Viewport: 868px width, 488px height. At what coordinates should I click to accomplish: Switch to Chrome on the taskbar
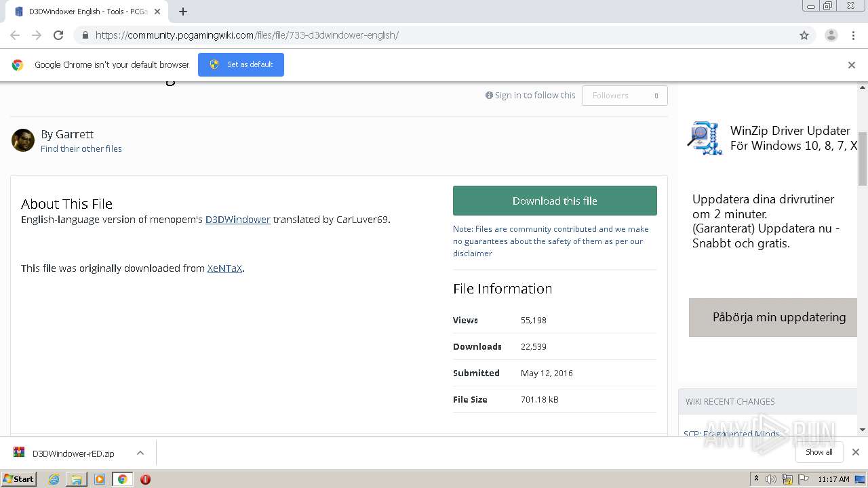(x=122, y=479)
